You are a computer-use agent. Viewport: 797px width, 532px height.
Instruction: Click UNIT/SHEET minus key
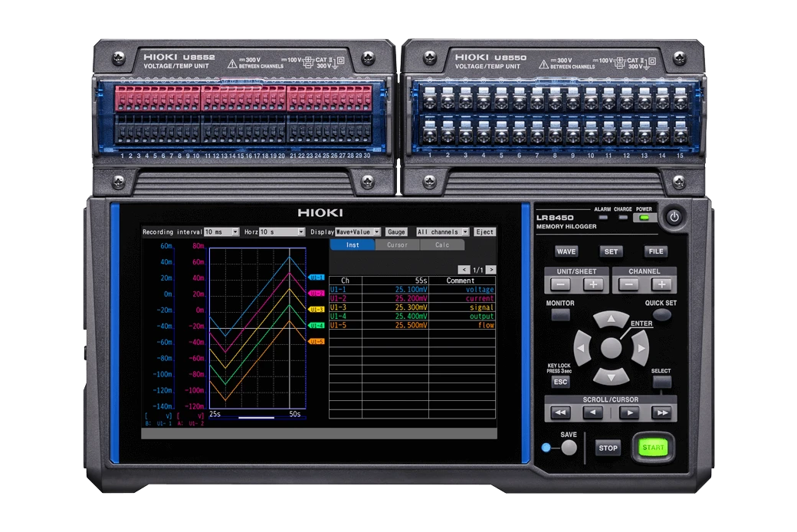pyautogui.click(x=561, y=285)
